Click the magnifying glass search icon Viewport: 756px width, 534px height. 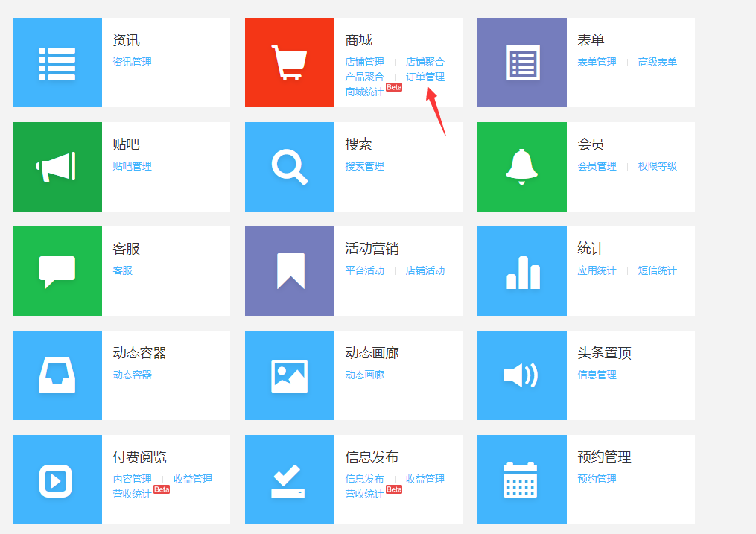pyautogui.click(x=289, y=167)
